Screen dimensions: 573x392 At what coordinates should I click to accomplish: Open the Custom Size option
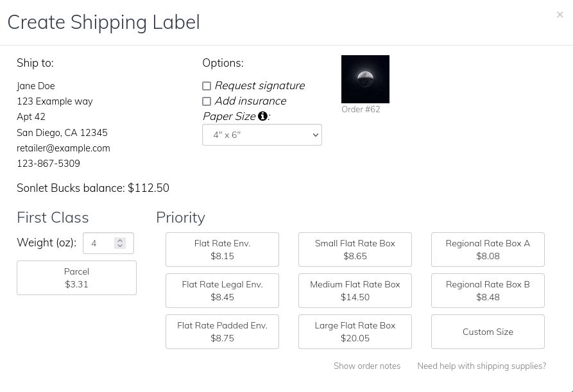488,332
